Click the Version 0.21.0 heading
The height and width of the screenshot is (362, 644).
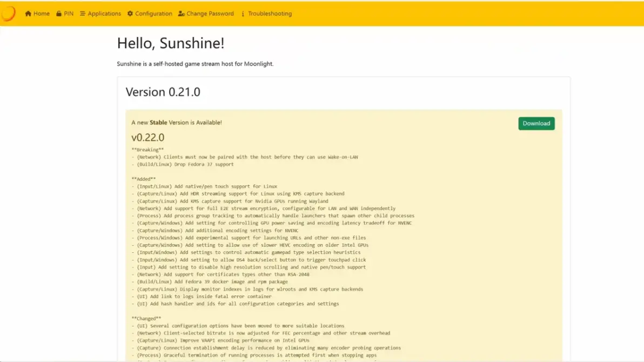point(163,92)
